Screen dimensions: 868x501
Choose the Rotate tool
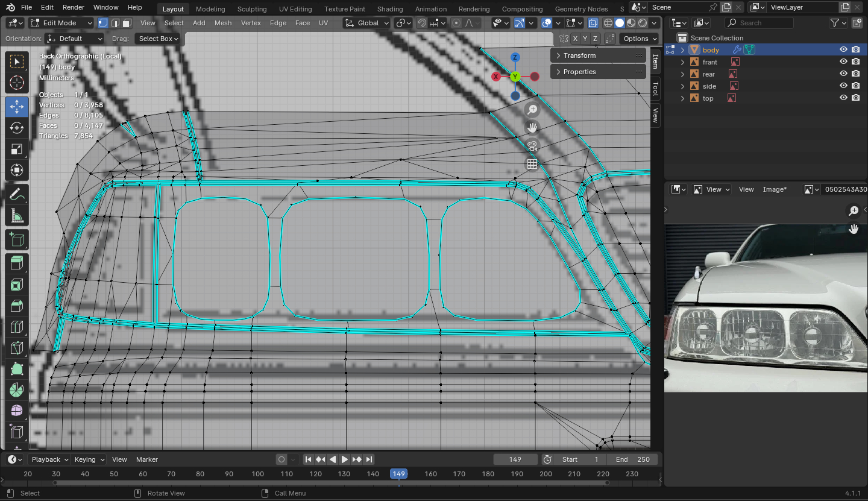tap(17, 128)
